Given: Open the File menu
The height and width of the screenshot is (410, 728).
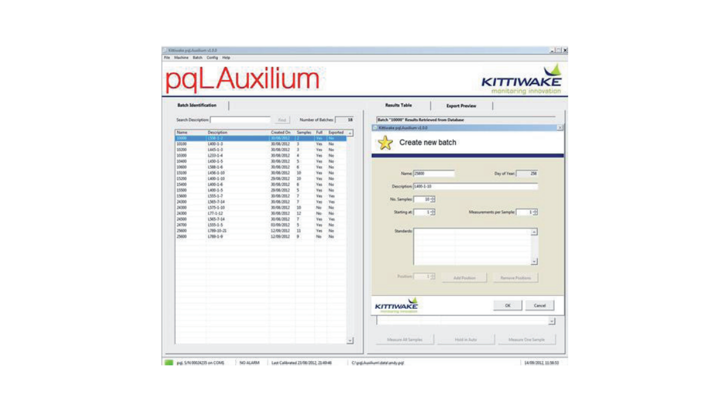Looking at the screenshot, I should click(167, 57).
